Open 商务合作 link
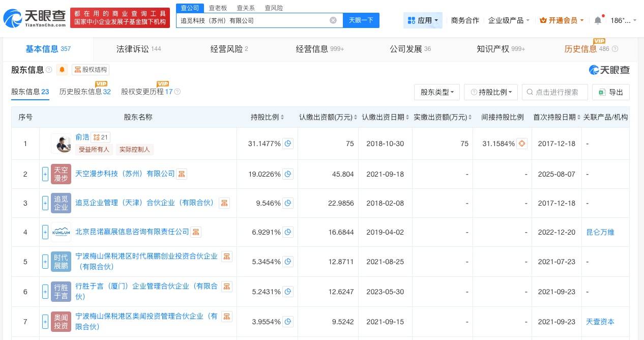 tap(465, 20)
